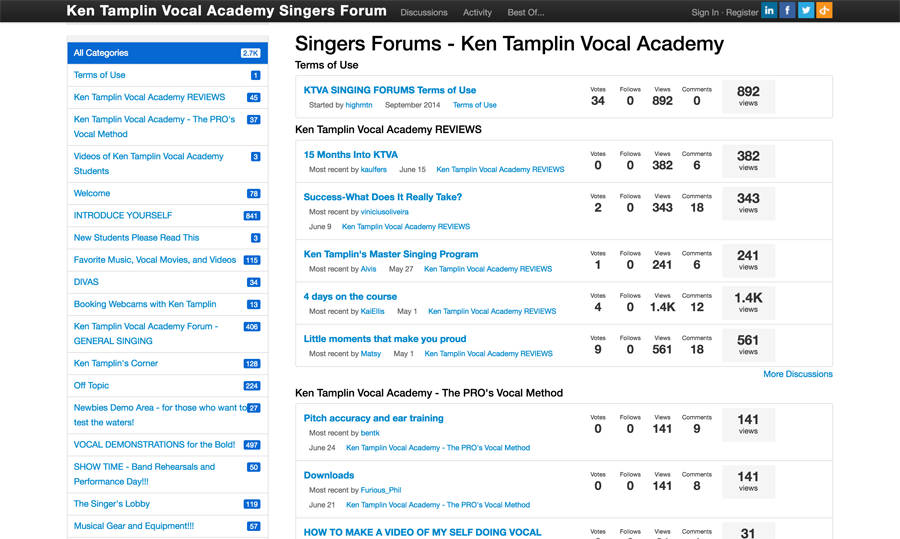Open New Students Please Read This category

click(137, 238)
